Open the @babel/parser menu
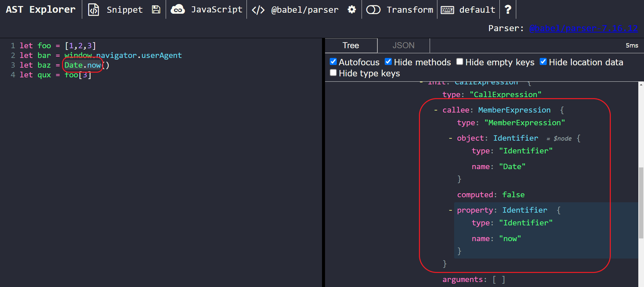 305,10
